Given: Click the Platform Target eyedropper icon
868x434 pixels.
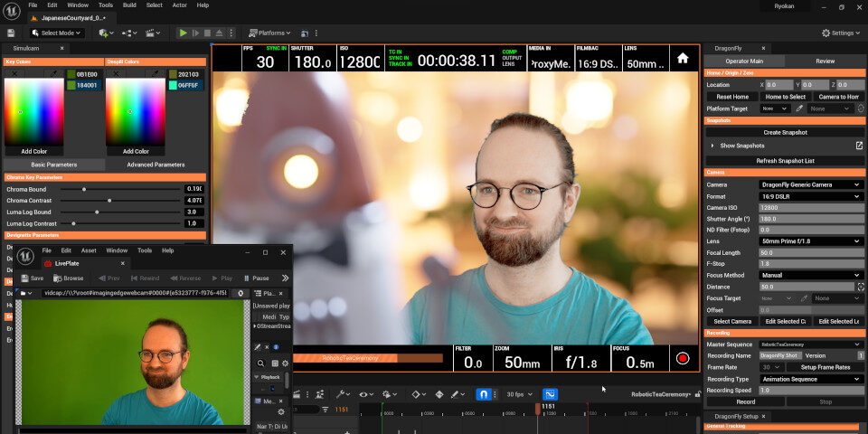Looking at the screenshot, I should pos(799,108).
